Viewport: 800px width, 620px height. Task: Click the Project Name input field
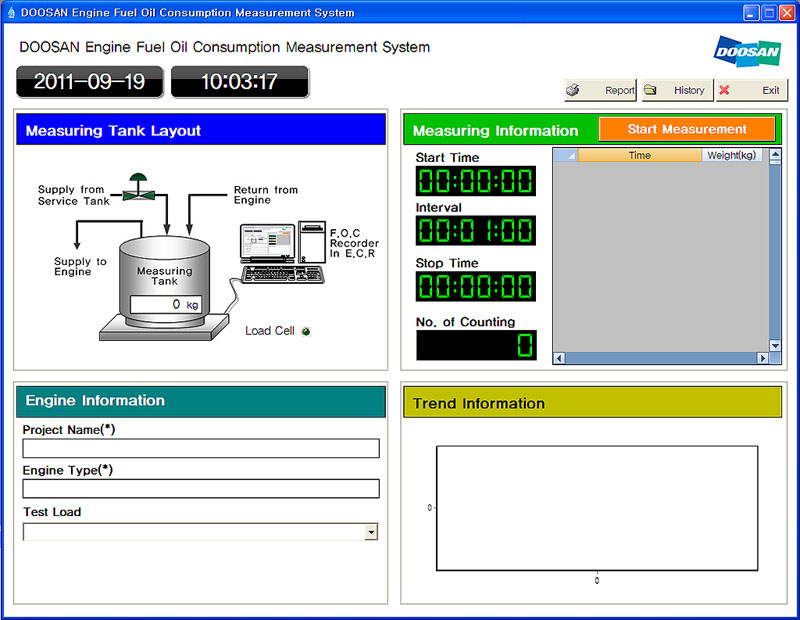point(201,448)
